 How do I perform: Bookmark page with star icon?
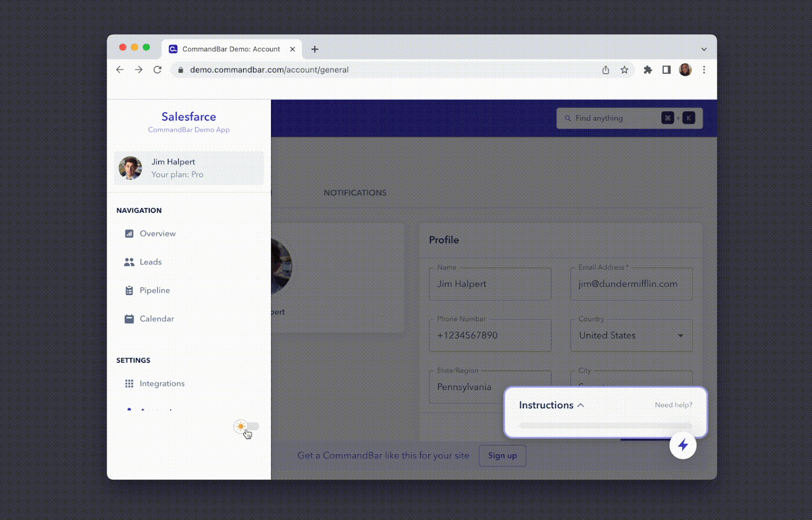pyautogui.click(x=624, y=70)
